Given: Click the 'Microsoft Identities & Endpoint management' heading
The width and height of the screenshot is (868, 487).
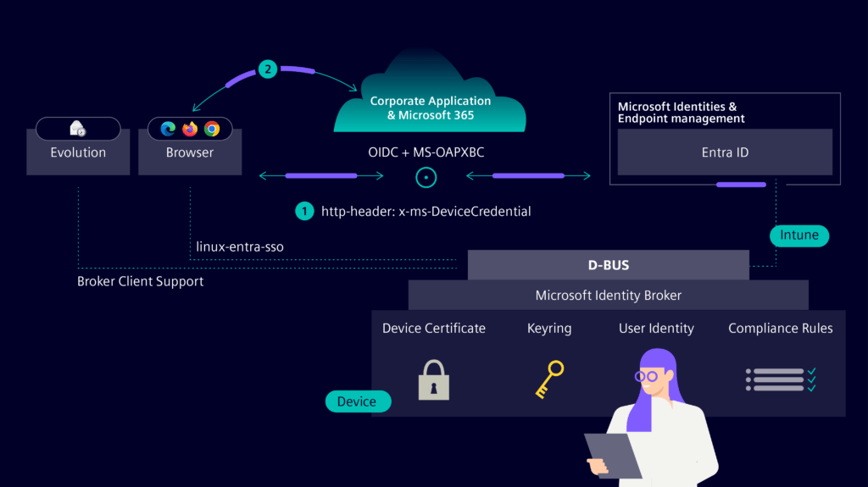Looking at the screenshot, I should click(681, 113).
